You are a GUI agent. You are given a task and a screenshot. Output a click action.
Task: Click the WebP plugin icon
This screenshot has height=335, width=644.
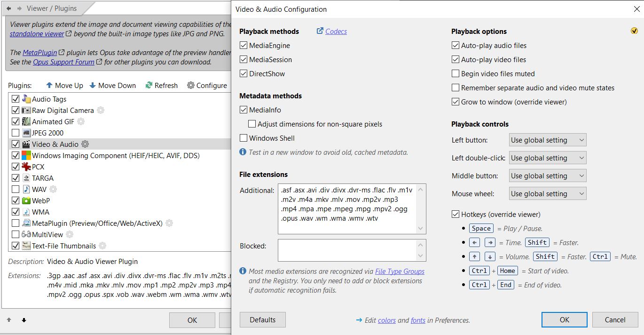26,200
